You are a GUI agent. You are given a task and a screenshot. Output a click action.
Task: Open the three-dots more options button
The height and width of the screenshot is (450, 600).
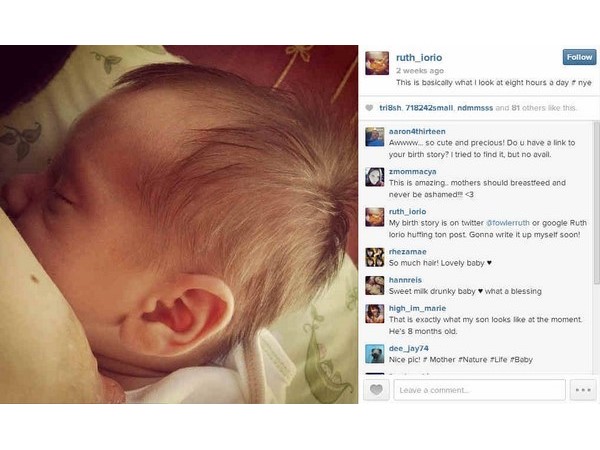(x=583, y=390)
